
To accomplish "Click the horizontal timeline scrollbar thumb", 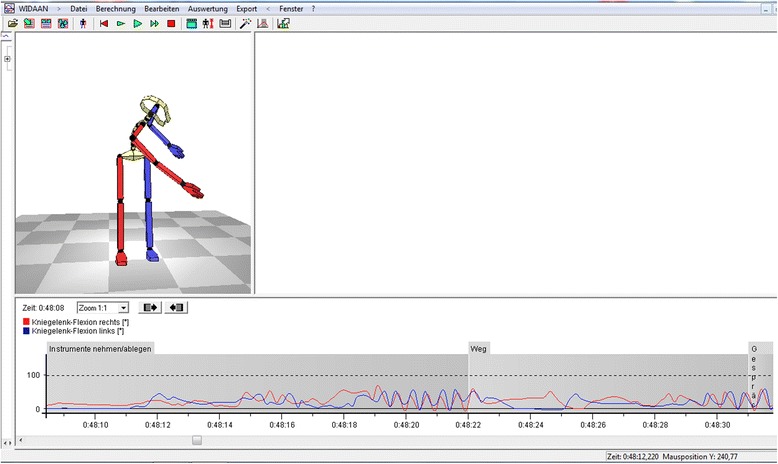I will 197,440.
